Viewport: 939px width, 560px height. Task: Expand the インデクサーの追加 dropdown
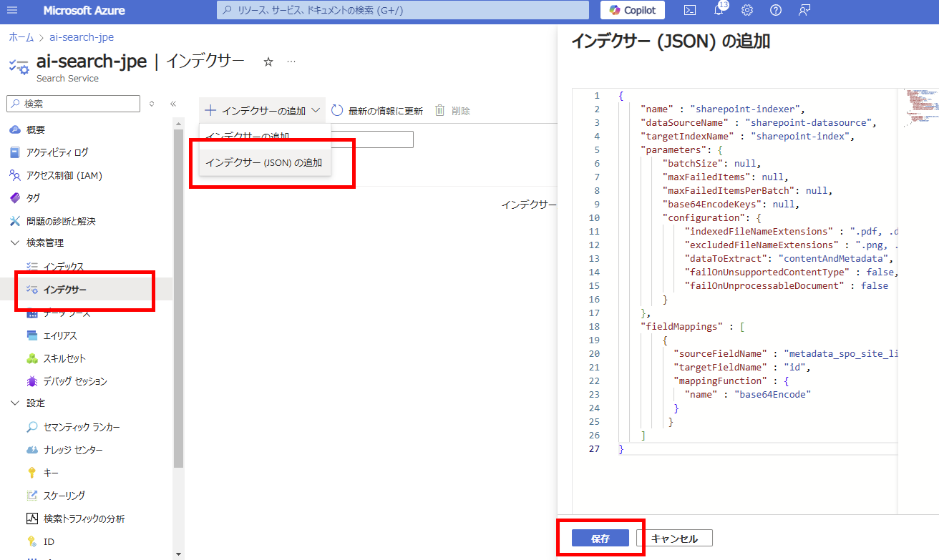pyautogui.click(x=316, y=111)
